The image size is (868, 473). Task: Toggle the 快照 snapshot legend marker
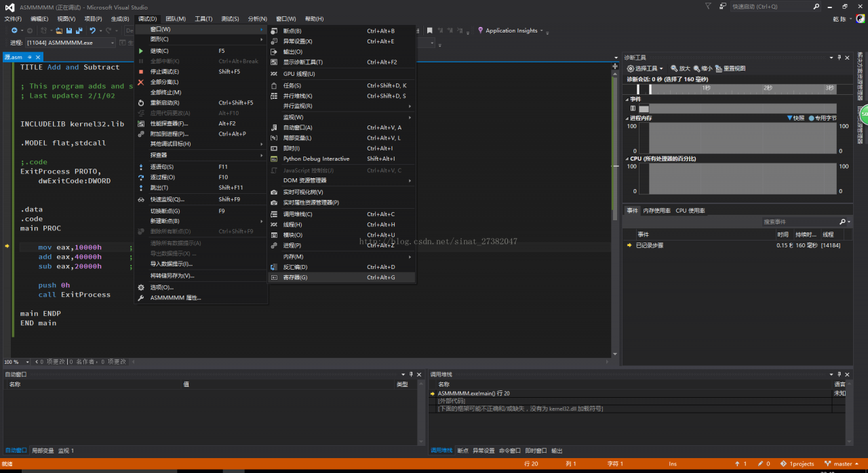click(x=789, y=118)
